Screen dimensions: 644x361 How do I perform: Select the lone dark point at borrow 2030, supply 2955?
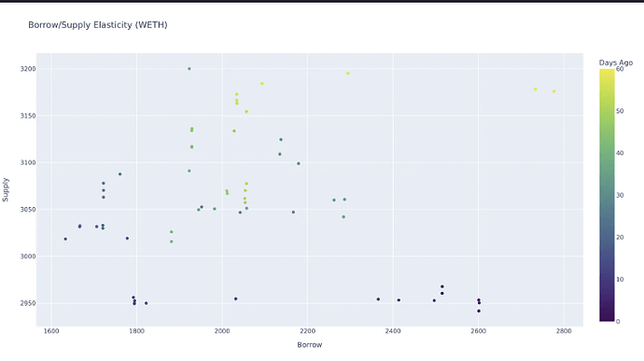(x=236, y=299)
